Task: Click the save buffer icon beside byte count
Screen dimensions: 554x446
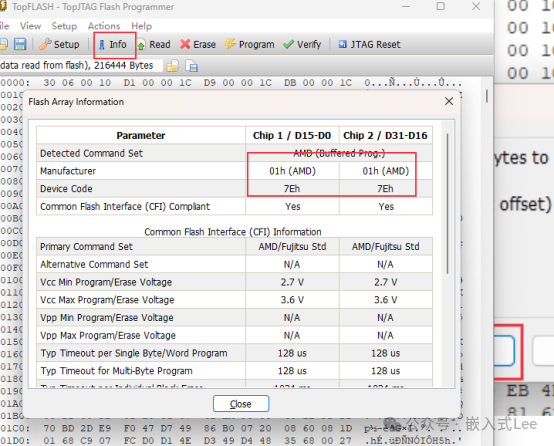Action: [191, 66]
